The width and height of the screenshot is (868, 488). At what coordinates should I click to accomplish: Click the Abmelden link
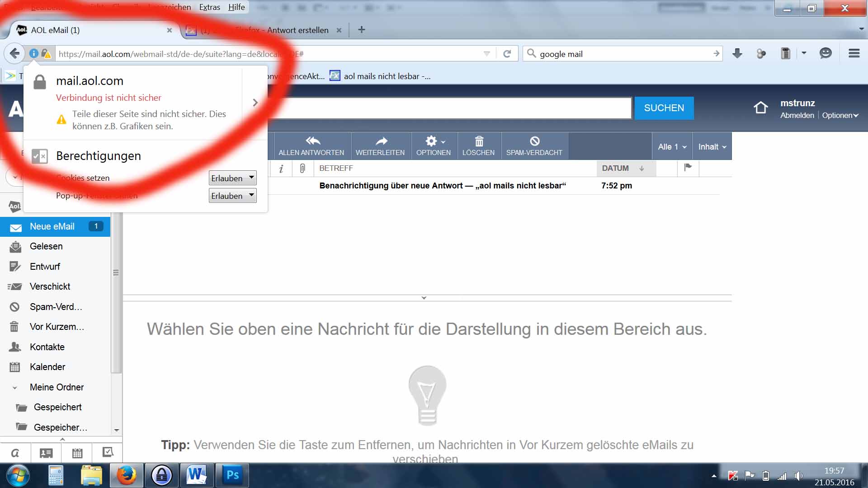(x=797, y=115)
